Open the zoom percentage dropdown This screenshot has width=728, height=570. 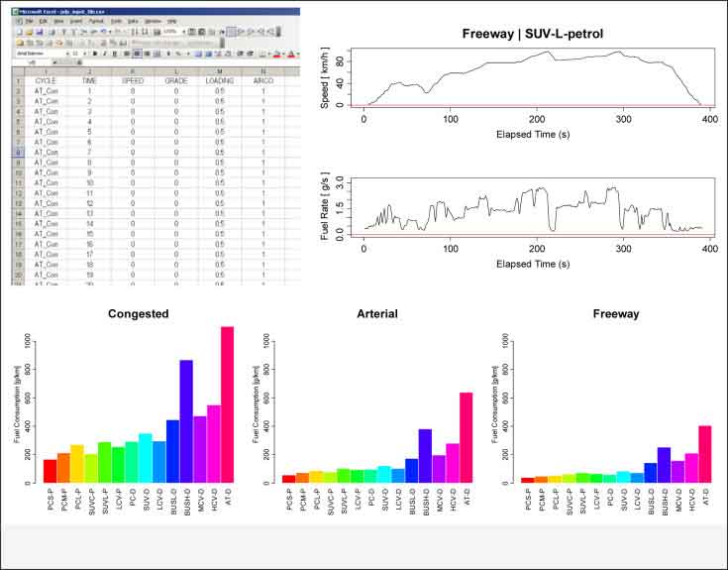(182, 32)
